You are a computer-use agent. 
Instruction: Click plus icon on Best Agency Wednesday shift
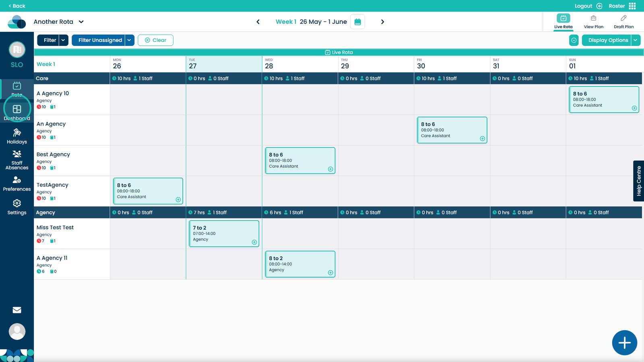coord(330,169)
